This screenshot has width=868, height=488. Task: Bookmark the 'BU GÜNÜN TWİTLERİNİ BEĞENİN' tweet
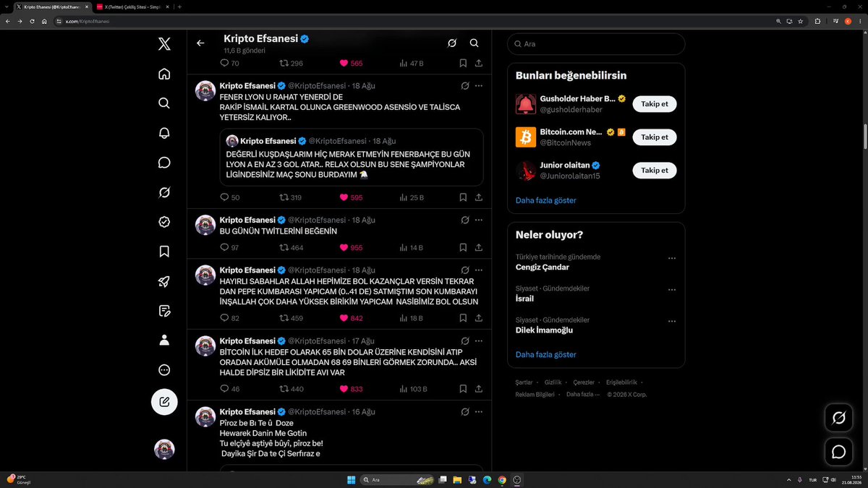click(463, 247)
